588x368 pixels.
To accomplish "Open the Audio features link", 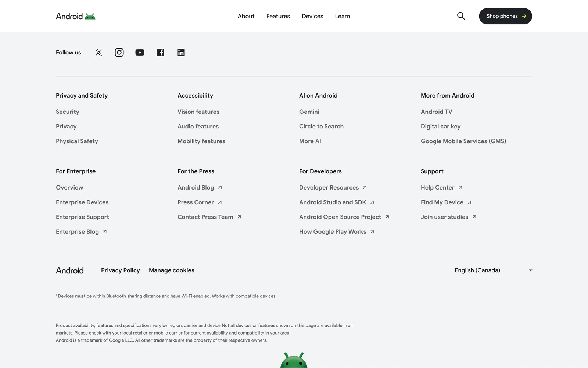I will [x=198, y=127].
